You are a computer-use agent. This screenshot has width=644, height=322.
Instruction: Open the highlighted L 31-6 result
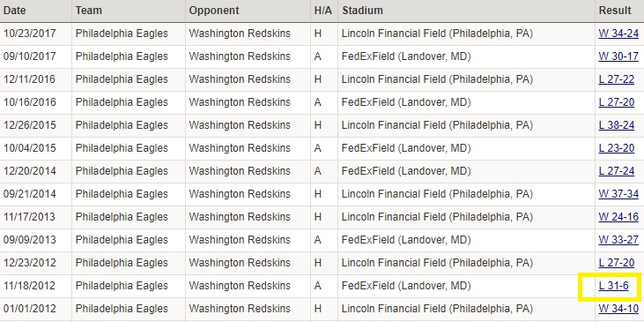click(x=613, y=286)
